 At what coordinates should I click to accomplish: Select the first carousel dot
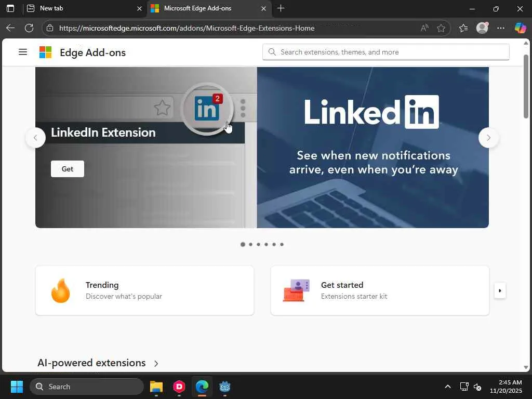click(243, 244)
